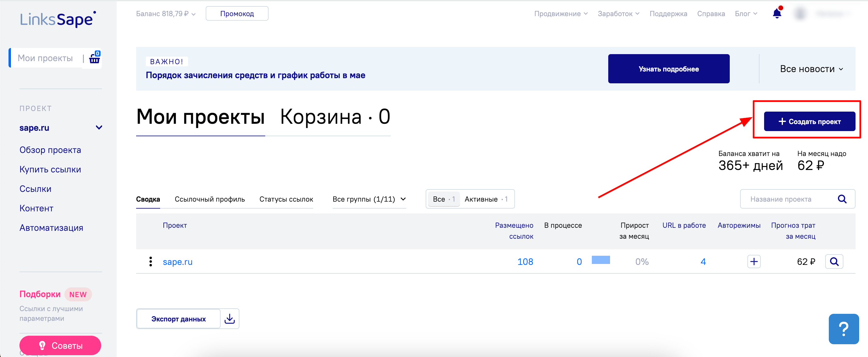The height and width of the screenshot is (357, 868).
Task: Go to Мои проекты in sidebar
Action: tap(45, 58)
